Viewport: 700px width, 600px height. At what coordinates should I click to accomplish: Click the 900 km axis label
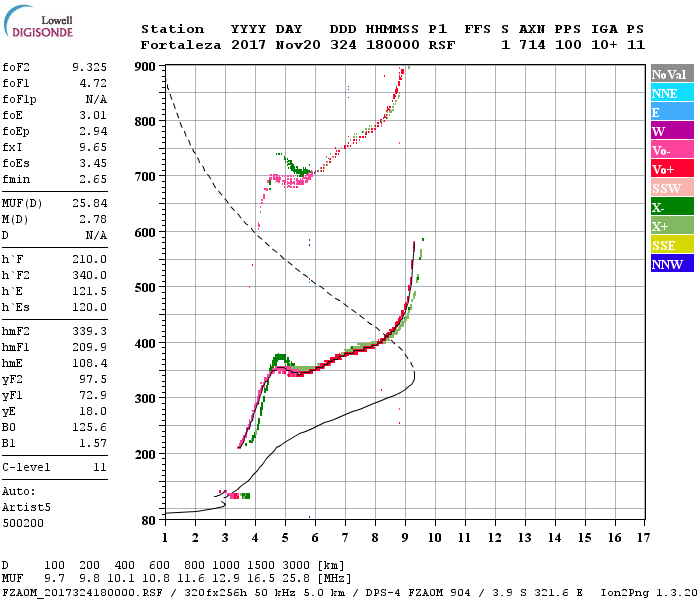point(145,67)
